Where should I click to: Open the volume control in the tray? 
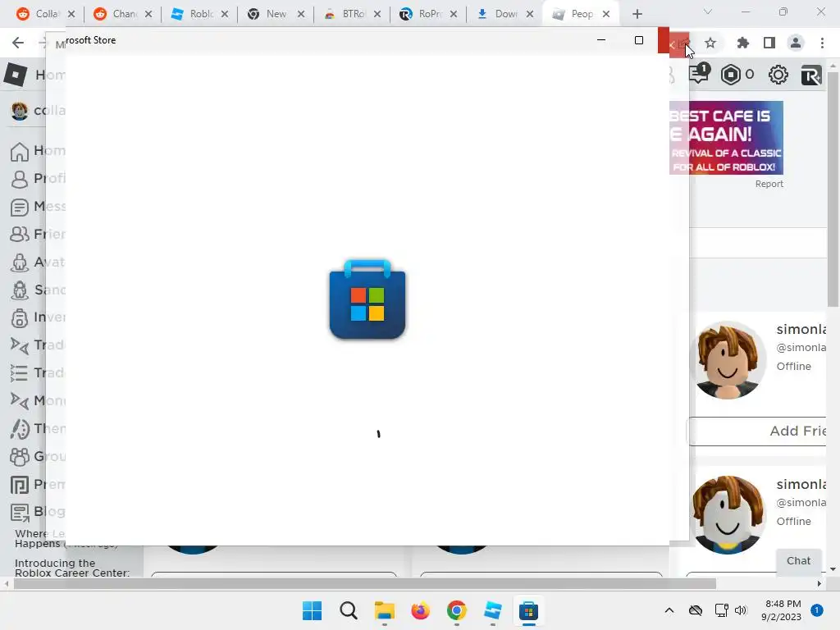click(741, 610)
